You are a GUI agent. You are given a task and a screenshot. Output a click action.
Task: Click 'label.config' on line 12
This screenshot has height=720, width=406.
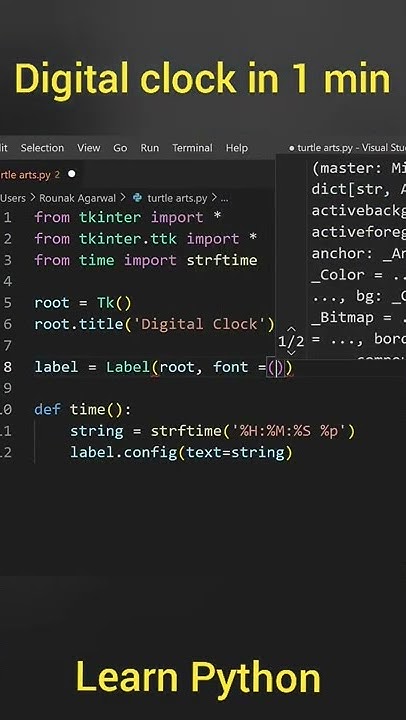124,453
